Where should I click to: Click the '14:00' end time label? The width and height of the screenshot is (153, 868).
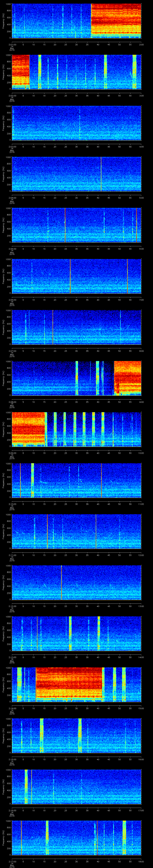pyautogui.click(x=141, y=657)
